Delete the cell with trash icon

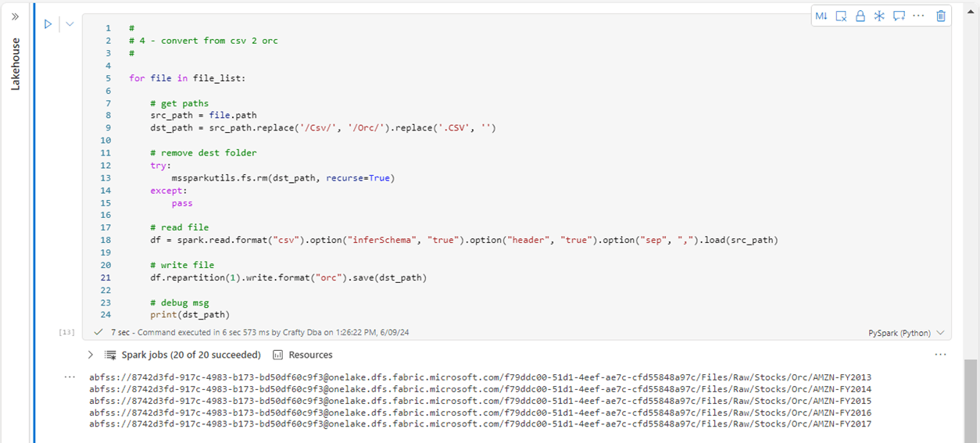pyautogui.click(x=941, y=16)
